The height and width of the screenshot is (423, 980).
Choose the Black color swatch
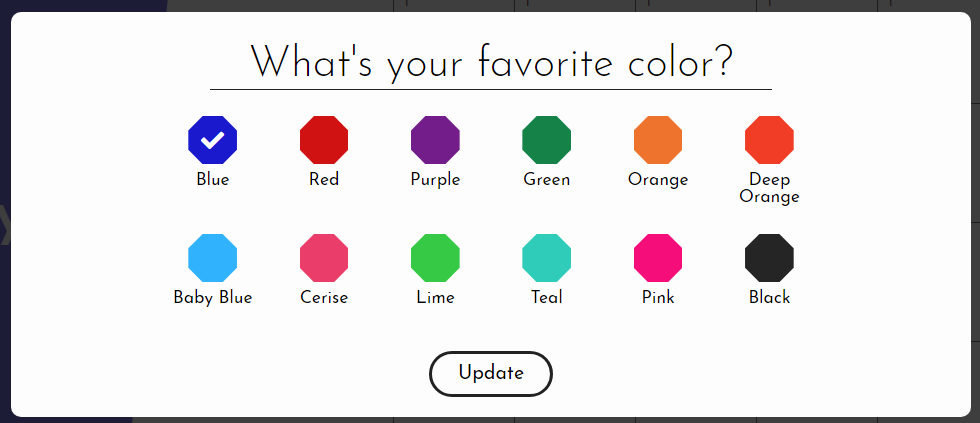[769, 258]
